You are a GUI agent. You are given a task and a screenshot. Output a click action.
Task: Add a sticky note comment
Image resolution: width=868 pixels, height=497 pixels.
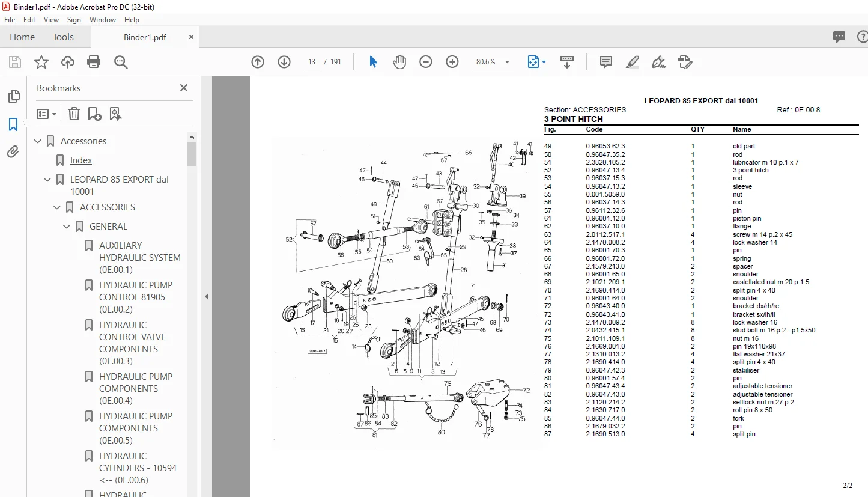[606, 62]
